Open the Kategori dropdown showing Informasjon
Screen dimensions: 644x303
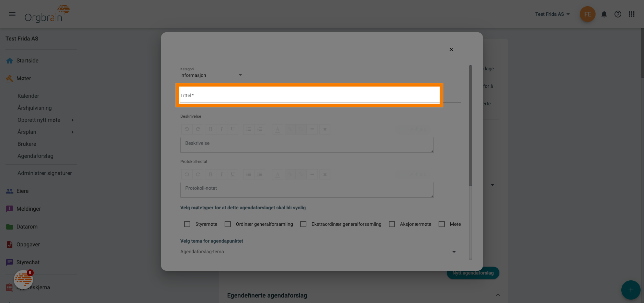coord(211,75)
